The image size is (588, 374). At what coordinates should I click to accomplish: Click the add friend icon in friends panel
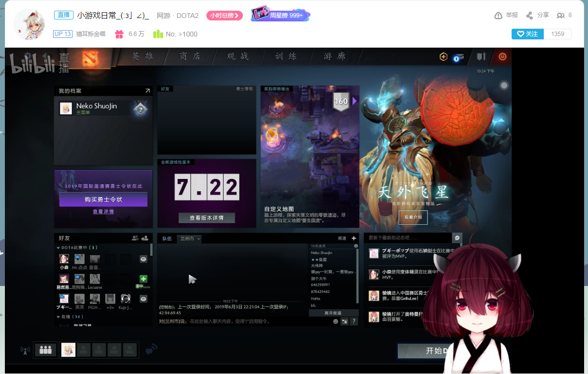tap(145, 238)
